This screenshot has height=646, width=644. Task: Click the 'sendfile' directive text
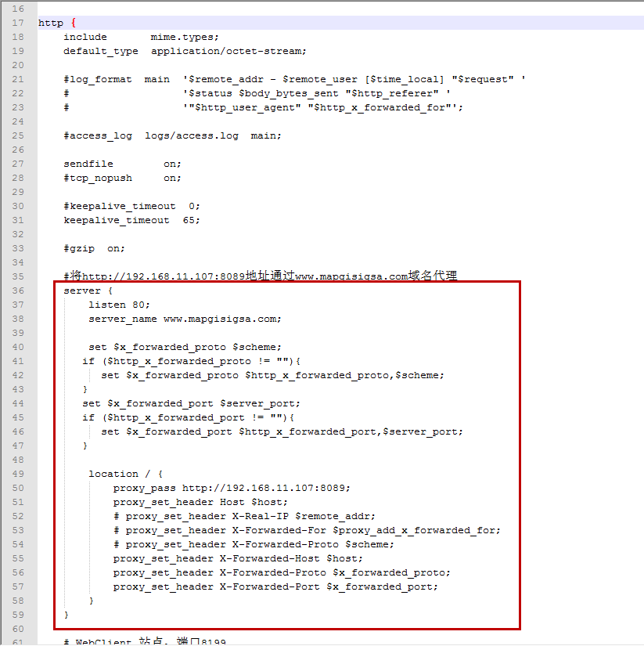(x=88, y=164)
